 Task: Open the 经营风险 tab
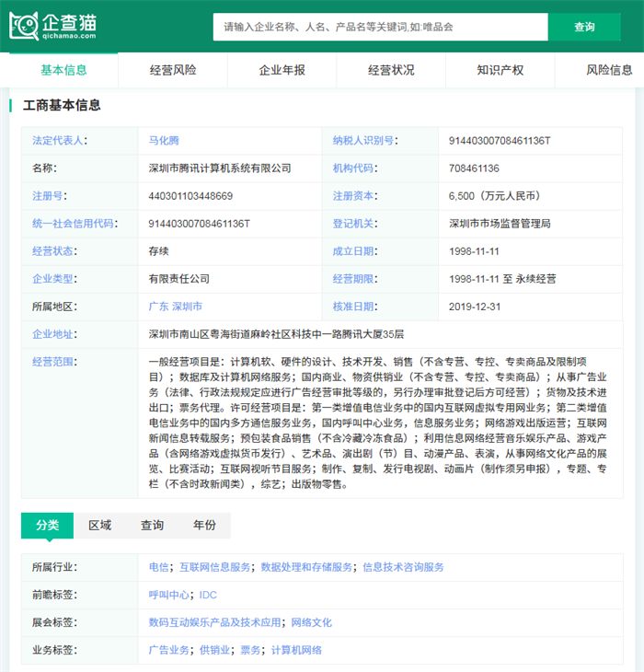173,70
